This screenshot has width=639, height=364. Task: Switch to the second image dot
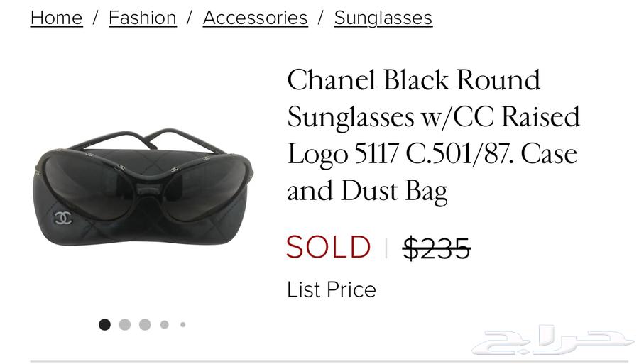click(125, 324)
